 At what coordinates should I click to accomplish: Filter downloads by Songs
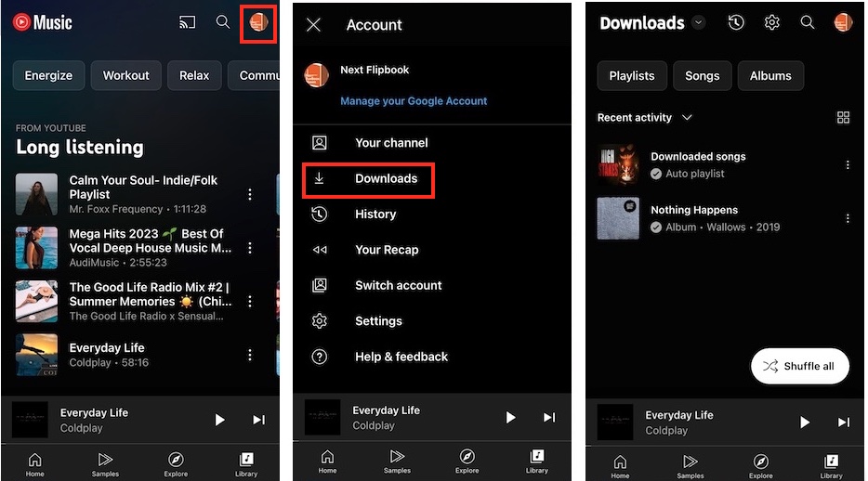click(x=702, y=76)
